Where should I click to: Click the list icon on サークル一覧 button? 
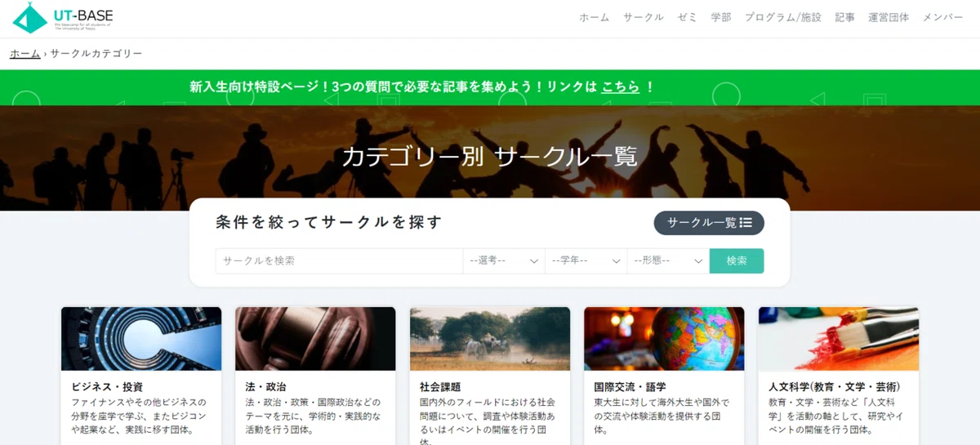click(746, 223)
